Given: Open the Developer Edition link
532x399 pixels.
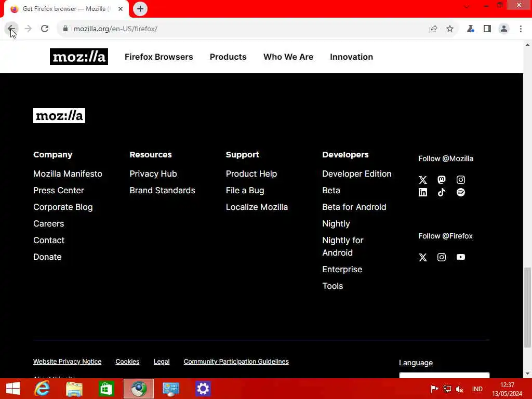Looking at the screenshot, I should 357,174.
